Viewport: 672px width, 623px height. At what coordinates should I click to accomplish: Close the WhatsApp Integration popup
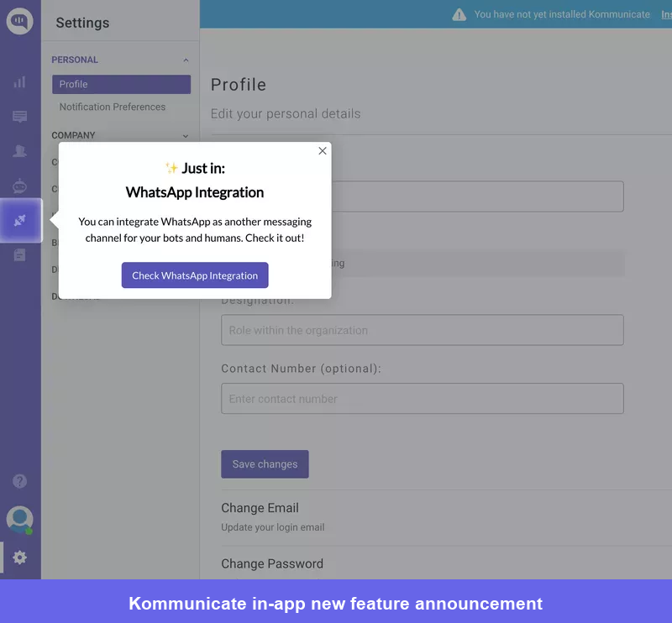click(323, 151)
